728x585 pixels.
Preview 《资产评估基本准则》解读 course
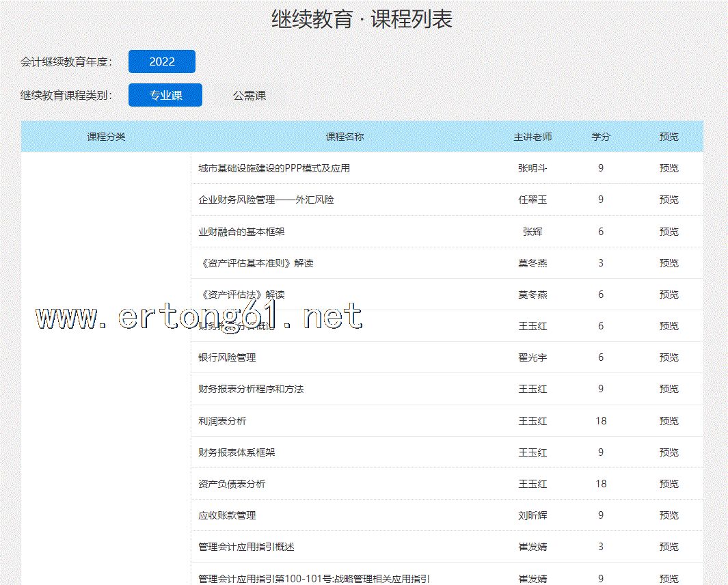[669, 263]
